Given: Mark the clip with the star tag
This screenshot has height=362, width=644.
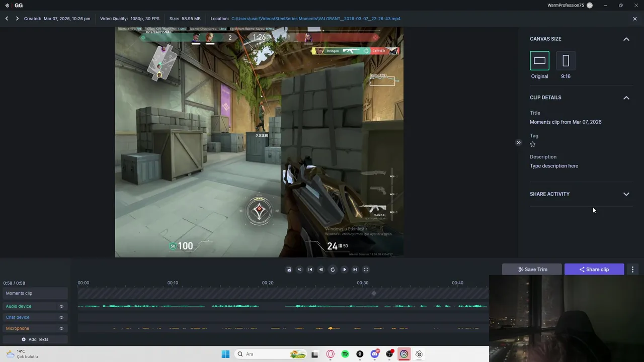Looking at the screenshot, I should tap(533, 144).
